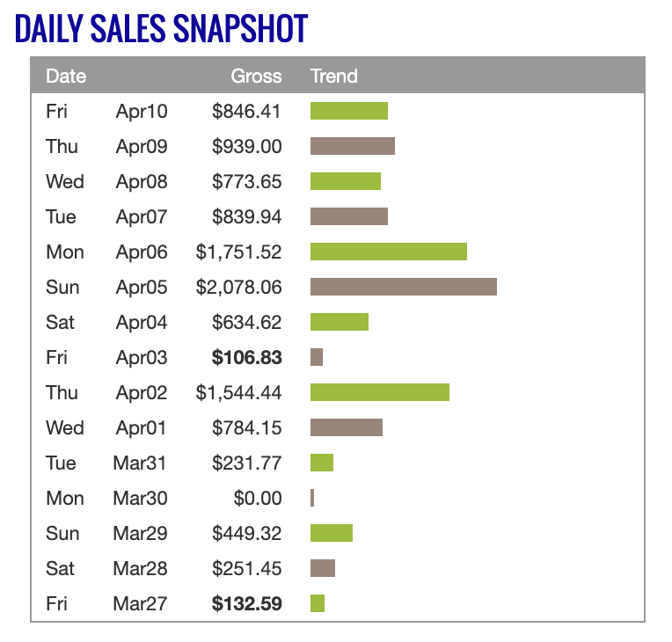Click the Daily Sales Snapshot title

pyautogui.click(x=161, y=29)
